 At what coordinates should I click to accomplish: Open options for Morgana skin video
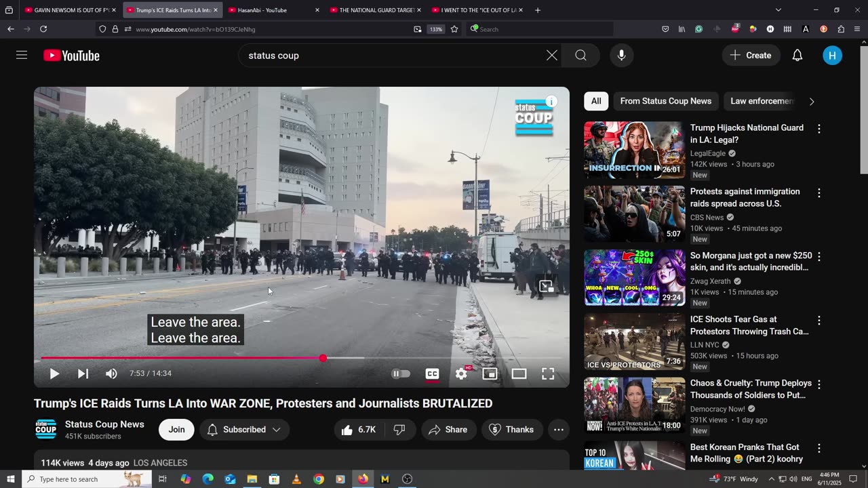(819, 257)
